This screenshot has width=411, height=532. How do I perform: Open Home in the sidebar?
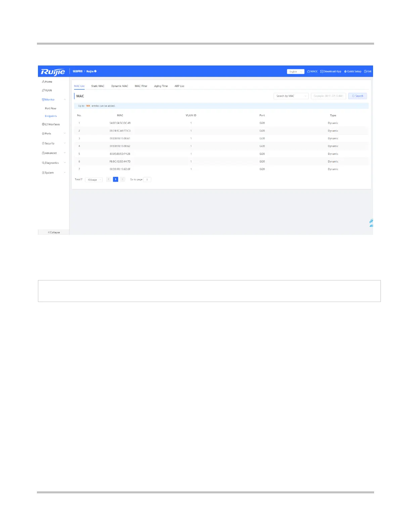point(47,82)
